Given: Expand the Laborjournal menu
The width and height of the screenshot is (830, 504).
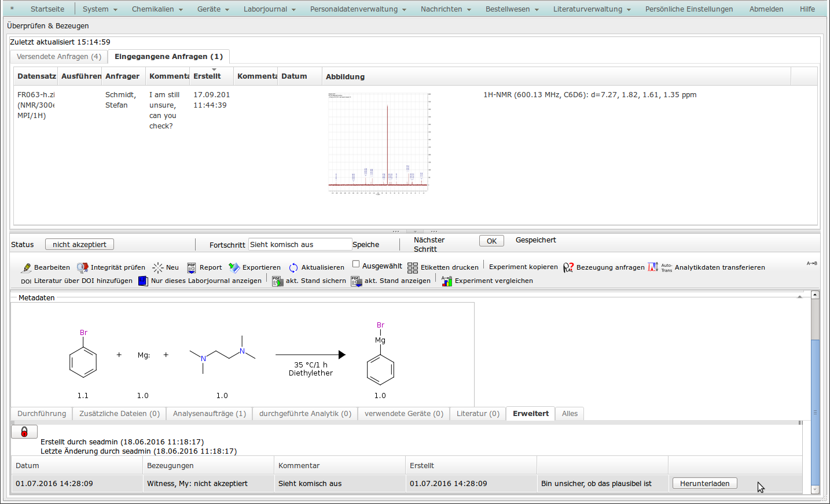Looking at the screenshot, I should [269, 9].
